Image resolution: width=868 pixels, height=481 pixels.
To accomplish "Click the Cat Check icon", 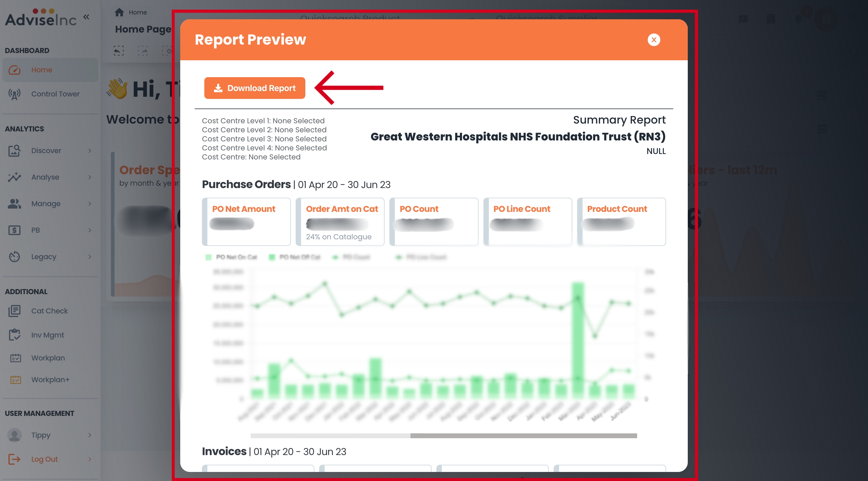I will point(14,311).
